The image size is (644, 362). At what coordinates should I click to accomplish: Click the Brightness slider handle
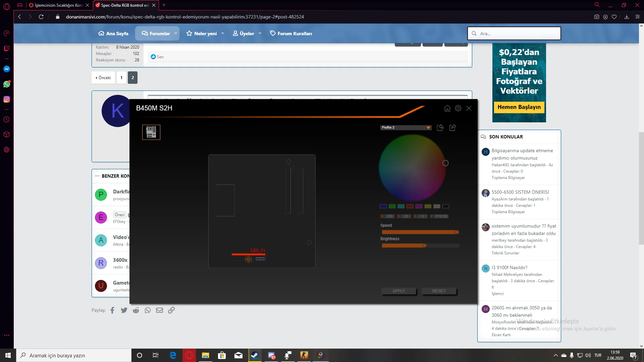(424, 246)
